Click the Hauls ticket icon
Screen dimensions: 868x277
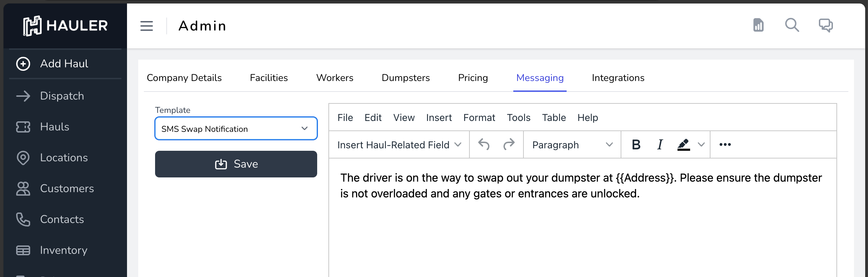click(x=23, y=127)
